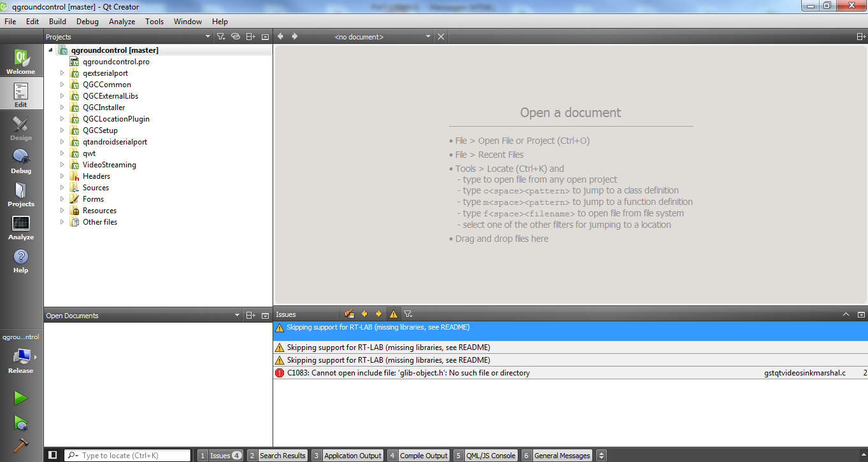Image resolution: width=868 pixels, height=462 pixels.
Task: Open Release kit selector
Action: click(21, 361)
